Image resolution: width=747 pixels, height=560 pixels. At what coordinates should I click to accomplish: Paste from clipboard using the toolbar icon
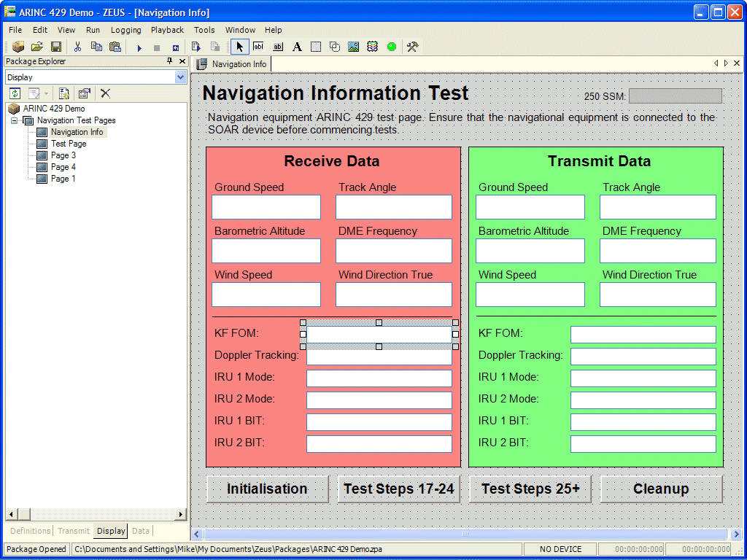pyautogui.click(x=115, y=47)
